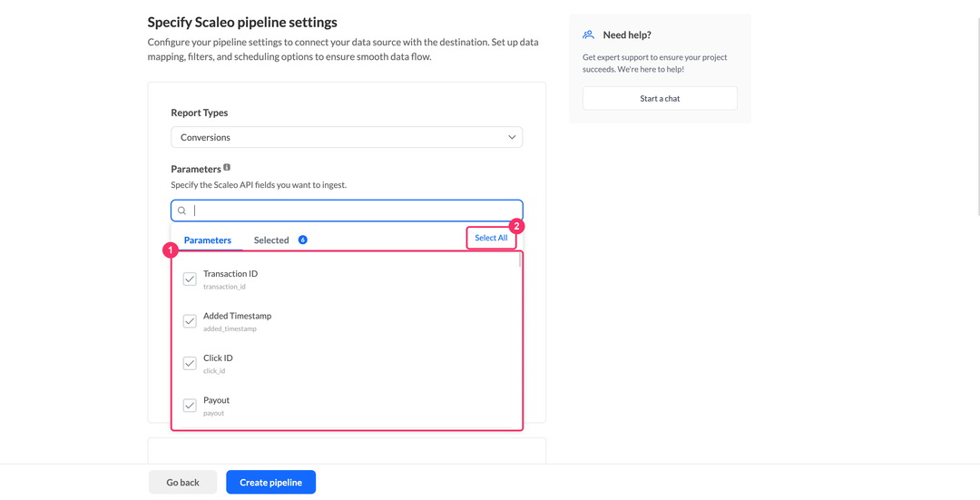Click the search magnifier icon

tap(181, 211)
